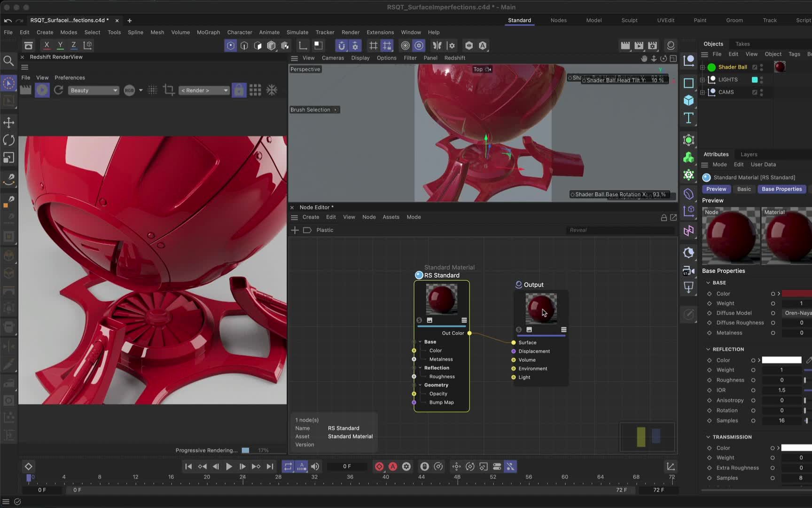Image resolution: width=812 pixels, height=508 pixels.
Task: Switch to the Nodes layout tab
Action: [x=558, y=20]
